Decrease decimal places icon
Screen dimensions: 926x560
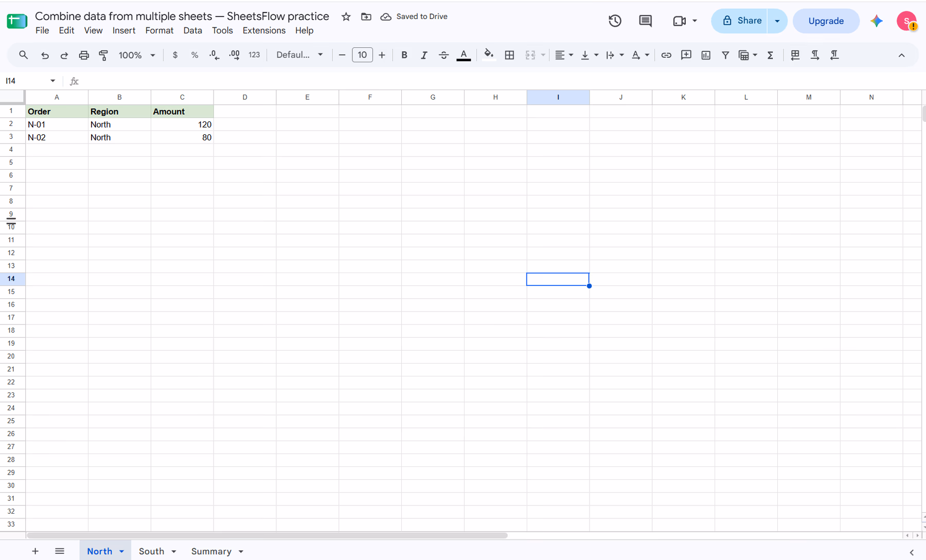pos(215,55)
